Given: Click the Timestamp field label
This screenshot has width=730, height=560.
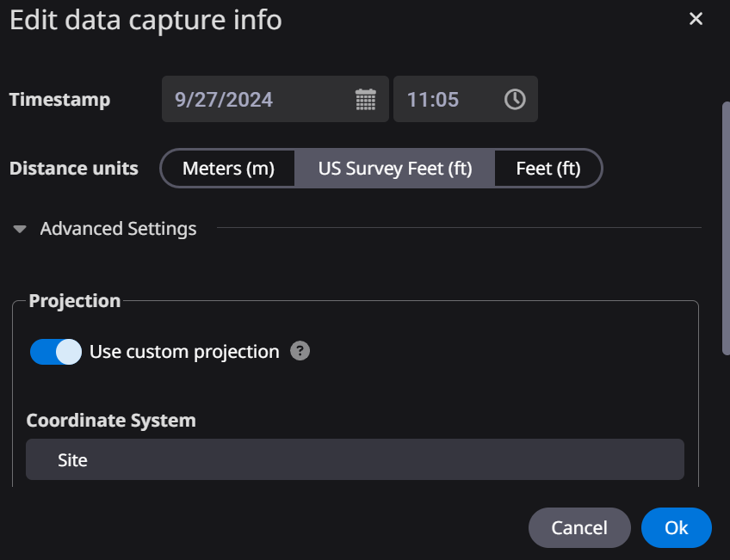Looking at the screenshot, I should point(59,100).
